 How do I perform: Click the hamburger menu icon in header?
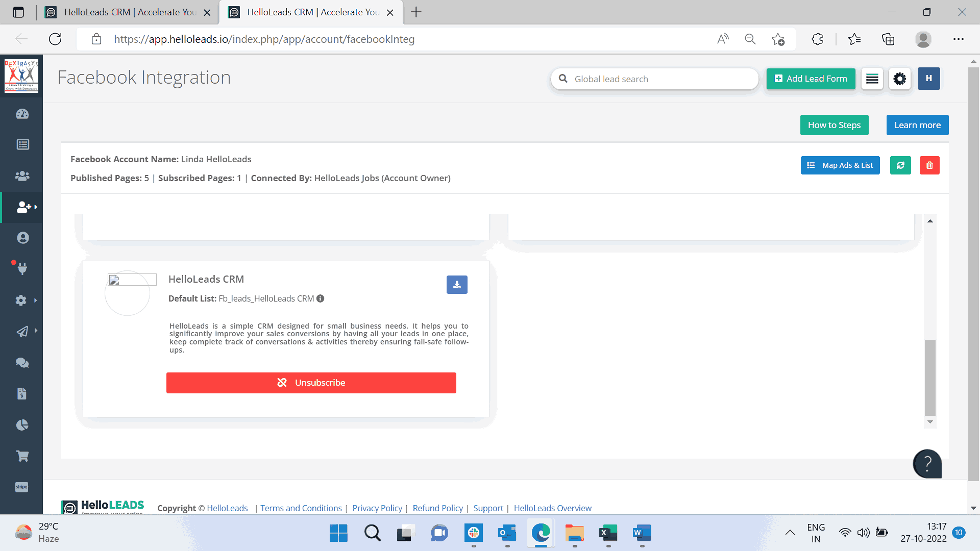(872, 79)
